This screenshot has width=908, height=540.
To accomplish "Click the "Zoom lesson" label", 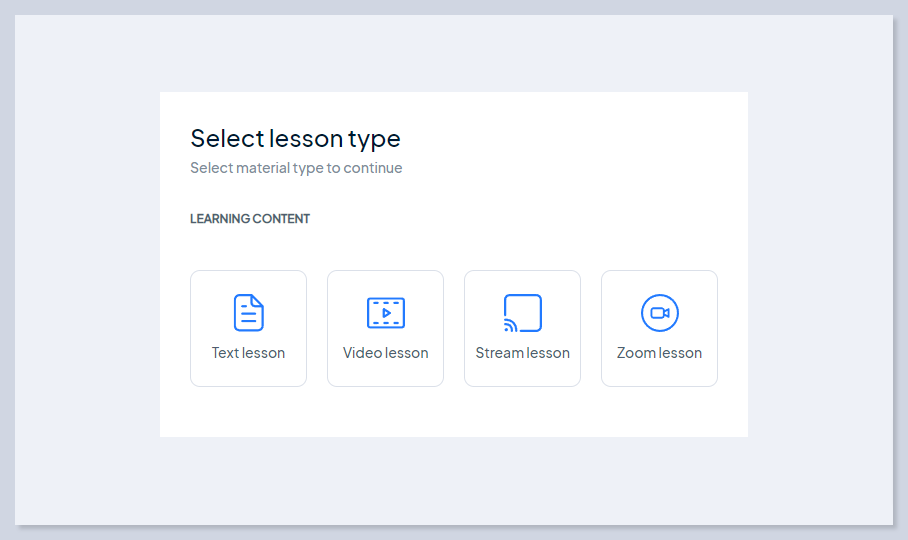I will tap(660, 353).
